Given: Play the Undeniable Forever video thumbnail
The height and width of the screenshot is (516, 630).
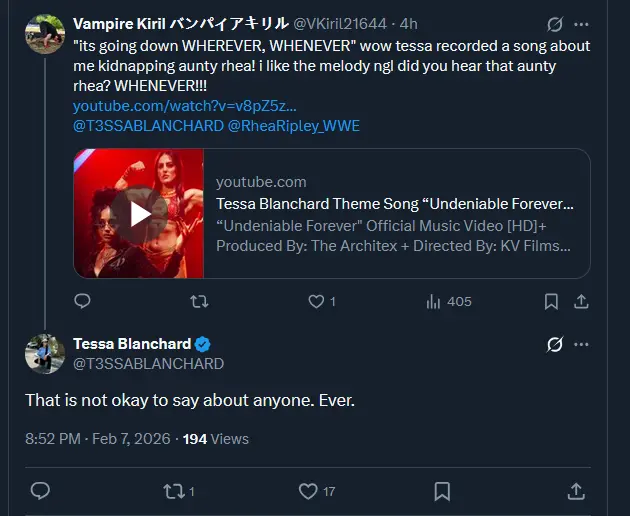Looking at the screenshot, I should [x=139, y=213].
